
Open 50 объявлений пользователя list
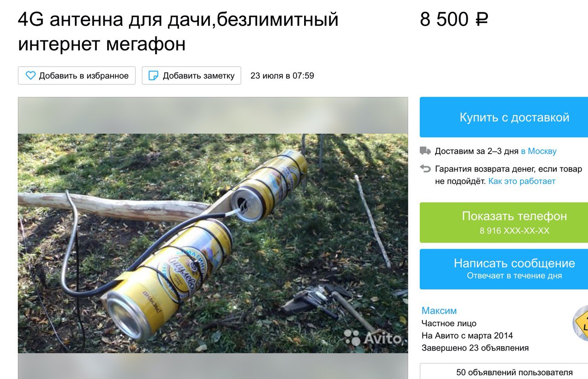504,372
